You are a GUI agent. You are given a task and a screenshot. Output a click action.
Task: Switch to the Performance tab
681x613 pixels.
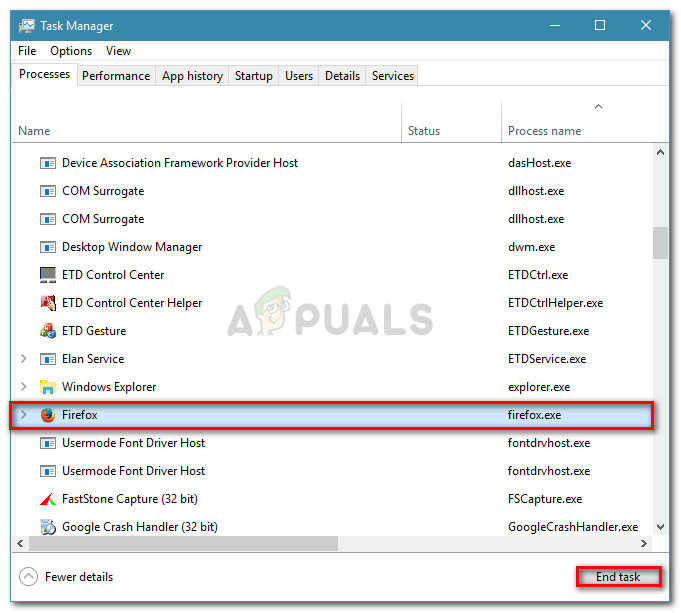[x=116, y=76]
